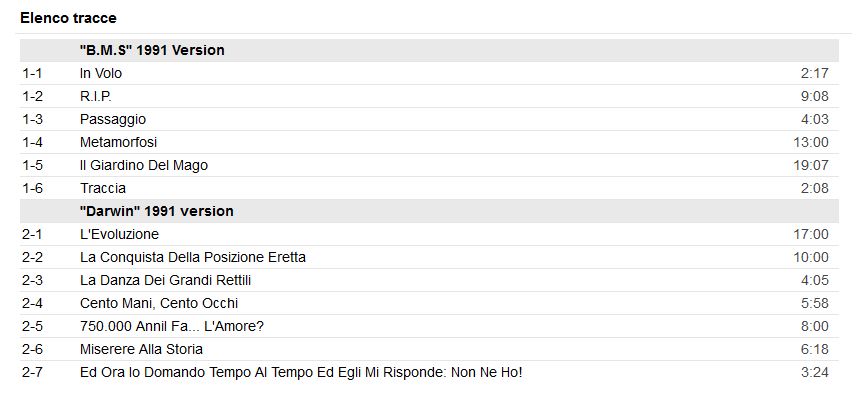
Task: Click the track starting "Ed Ora Io Domando"
Action: [301, 372]
